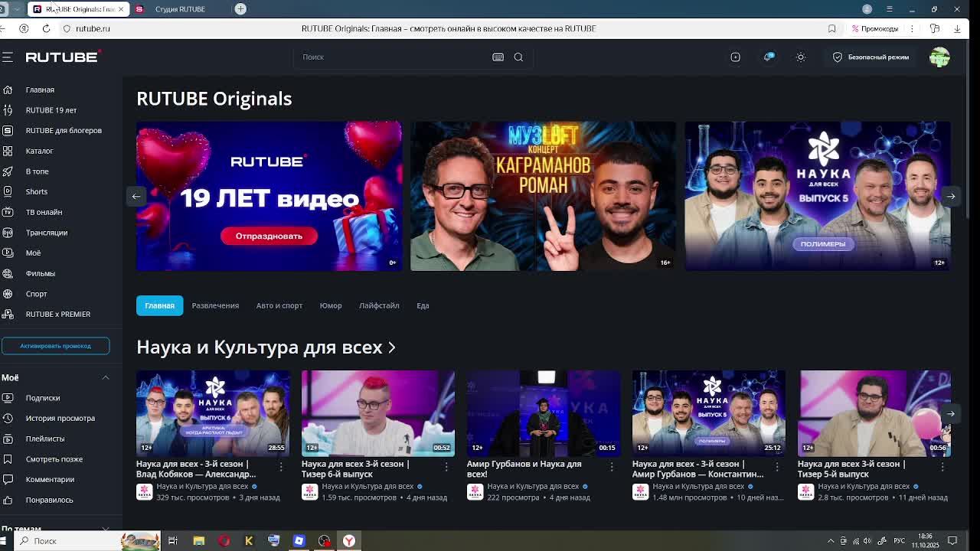Open options for Тизер 5-й выпуск video
The width and height of the screenshot is (980, 551).
point(942,466)
